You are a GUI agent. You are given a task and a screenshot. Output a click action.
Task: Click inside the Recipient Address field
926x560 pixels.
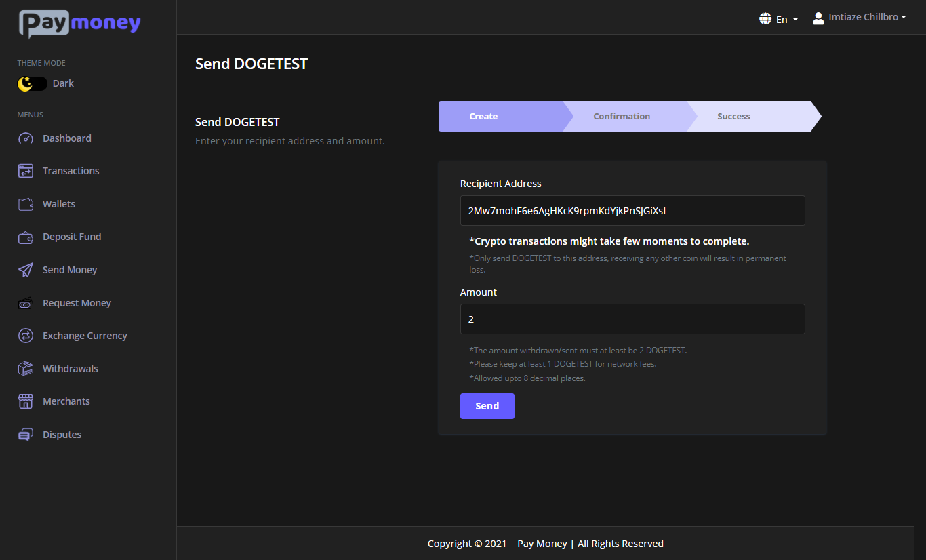coord(632,210)
